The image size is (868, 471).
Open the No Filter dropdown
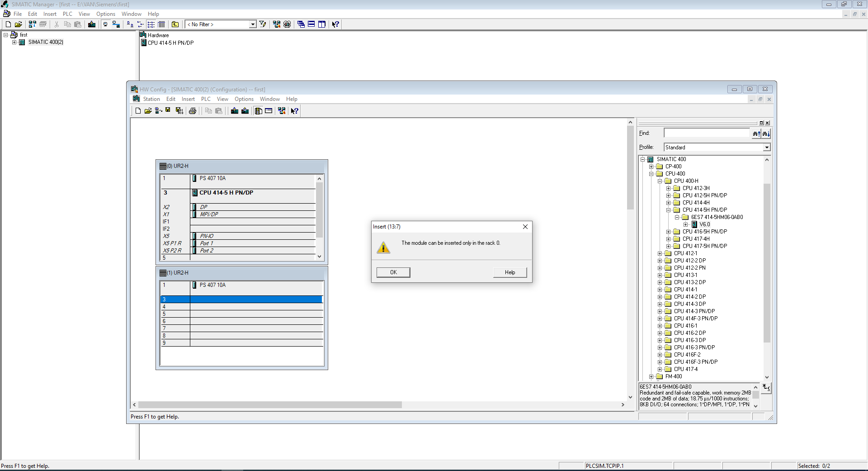(x=253, y=24)
